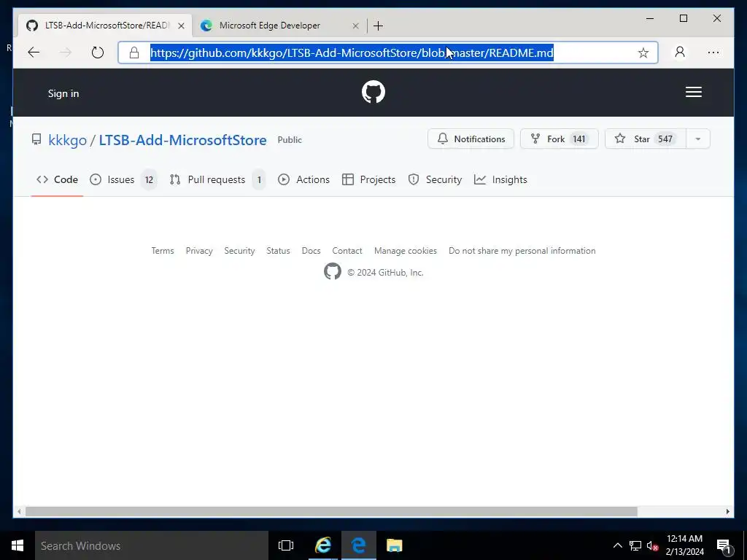Open the Pull requests tab
The image size is (747, 560).
coord(217,179)
